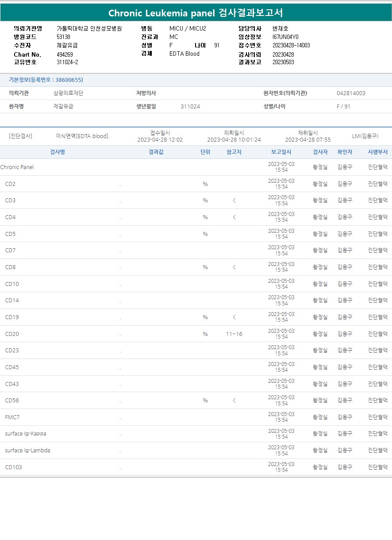Click the LM(김용구) label
The width and height of the screenshot is (392, 540).
(365, 136)
